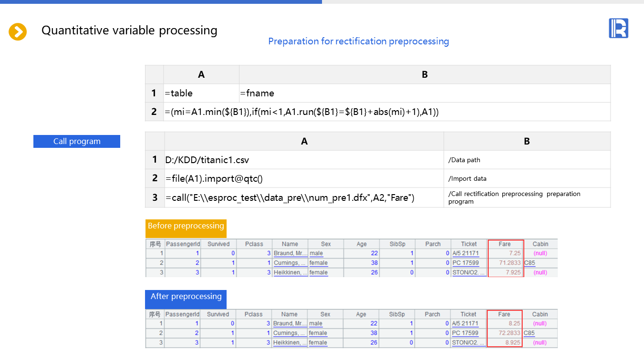644x362 pixels.
Task: Click the formula cell starting with "=(mi=A1.min"
Action: 301,112
